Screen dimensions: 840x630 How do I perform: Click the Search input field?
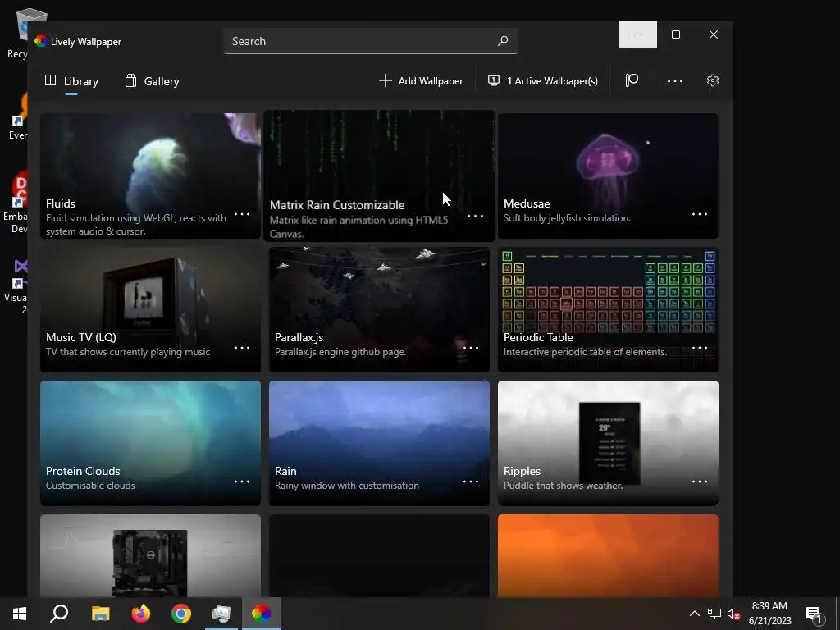tap(371, 41)
